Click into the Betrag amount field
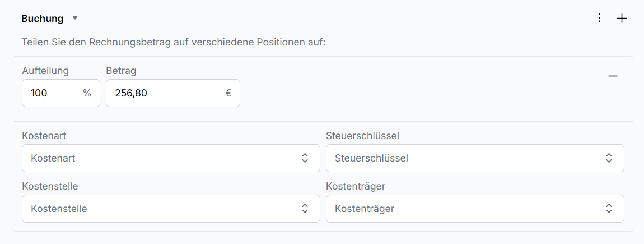The image size is (644, 244). [173, 93]
